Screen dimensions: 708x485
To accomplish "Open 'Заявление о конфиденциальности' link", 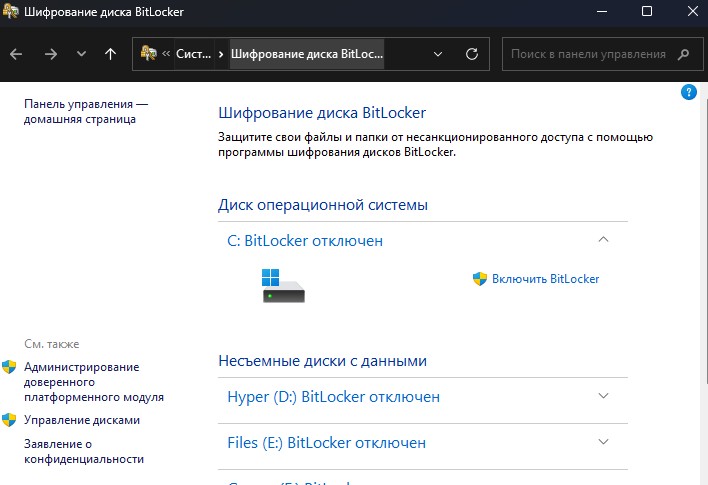I will (x=84, y=452).
